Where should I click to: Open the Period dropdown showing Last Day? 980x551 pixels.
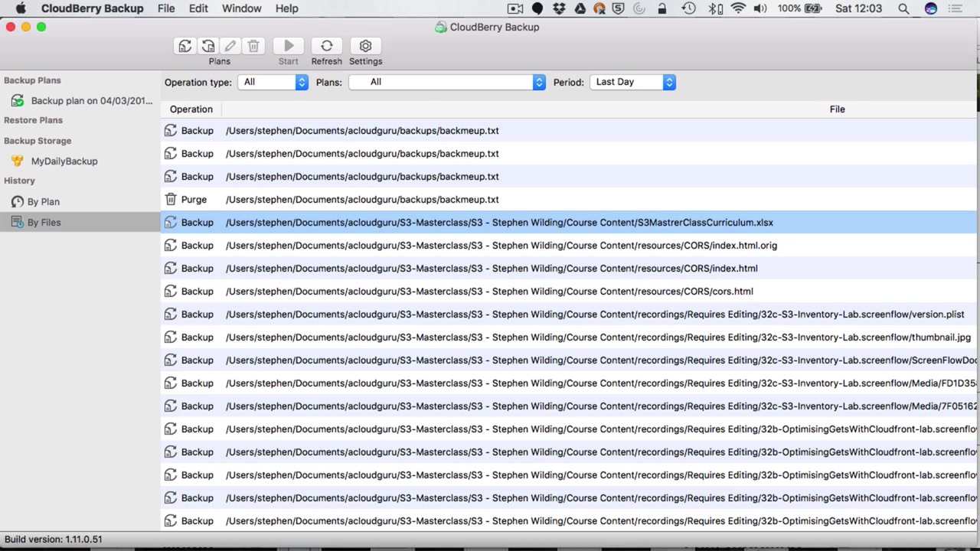tap(632, 82)
